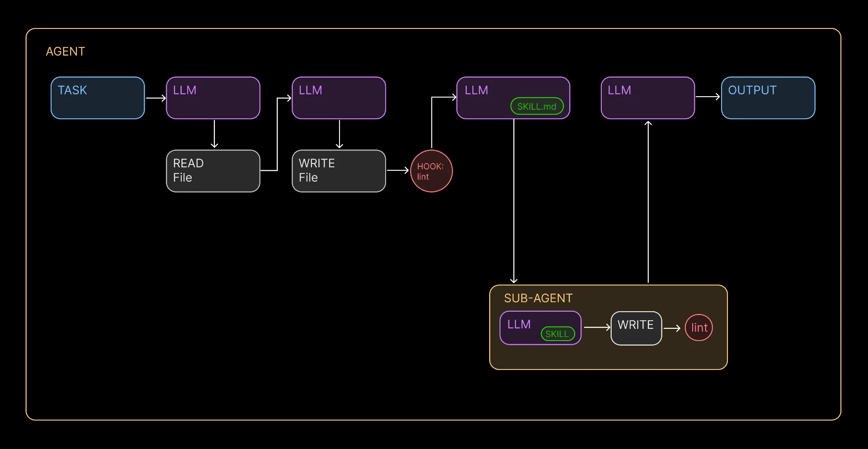868x449 pixels.
Task: Click the TASK node
Action: (97, 98)
